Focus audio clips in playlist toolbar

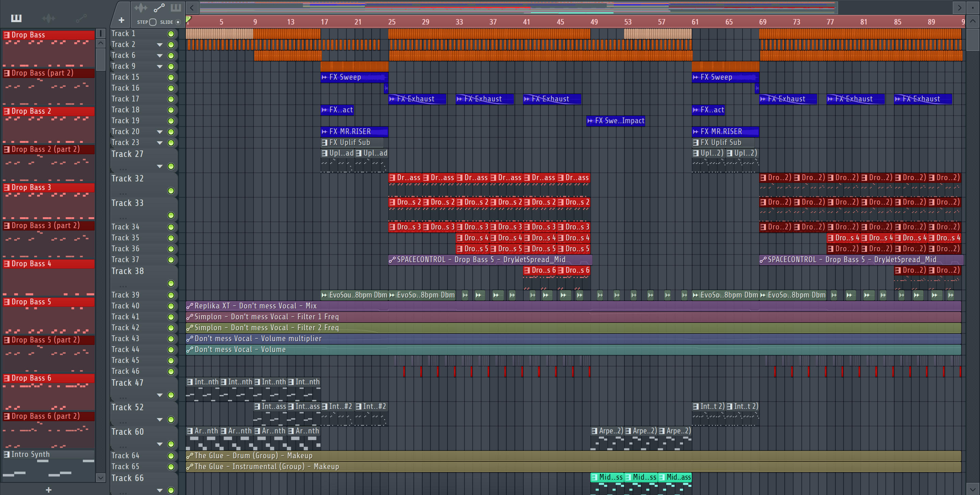click(141, 7)
